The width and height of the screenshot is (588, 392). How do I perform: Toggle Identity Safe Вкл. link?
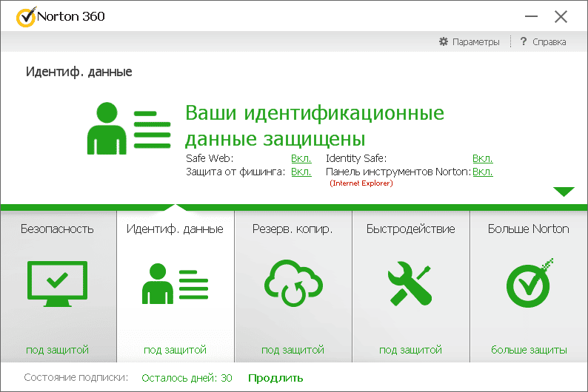[x=483, y=158]
